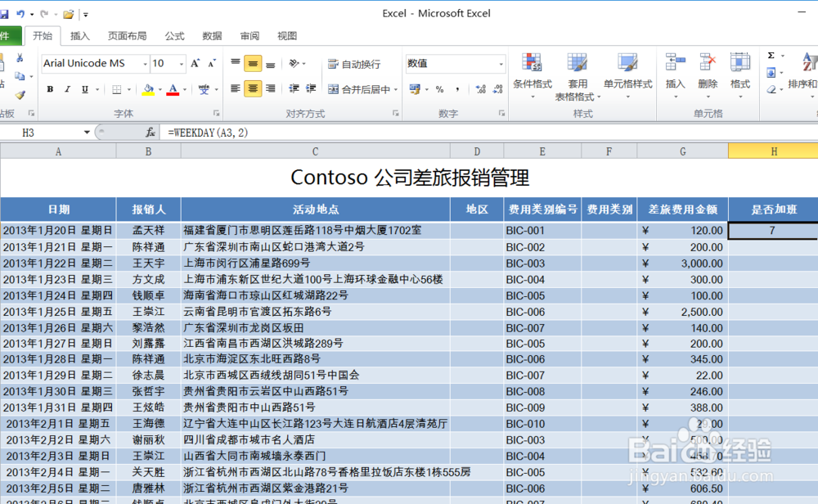Open the 数值 number format dropdown

pyautogui.click(x=501, y=64)
